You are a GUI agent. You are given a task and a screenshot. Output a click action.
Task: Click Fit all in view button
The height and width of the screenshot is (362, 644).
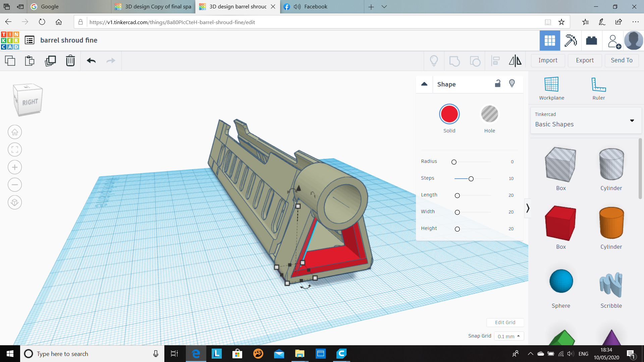pos(15,149)
